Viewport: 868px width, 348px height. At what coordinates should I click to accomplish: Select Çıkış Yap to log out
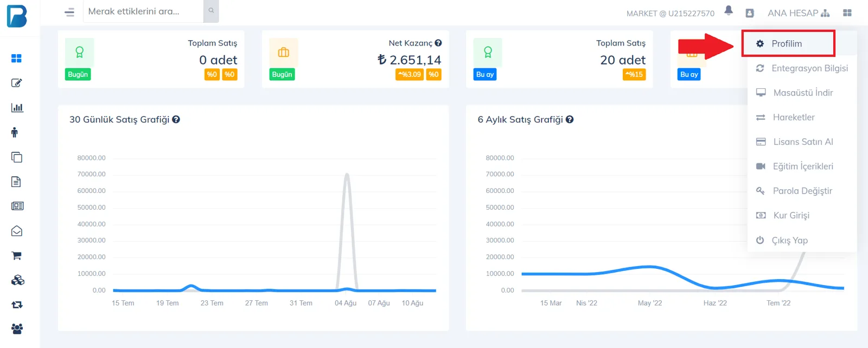[802, 240]
